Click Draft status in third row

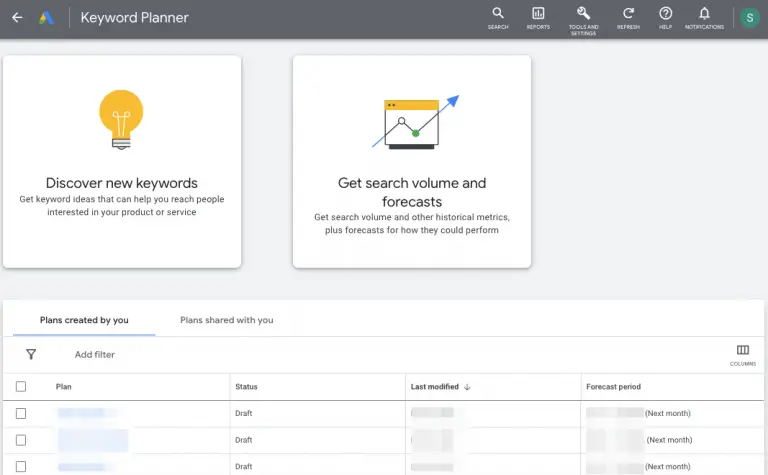click(243, 466)
